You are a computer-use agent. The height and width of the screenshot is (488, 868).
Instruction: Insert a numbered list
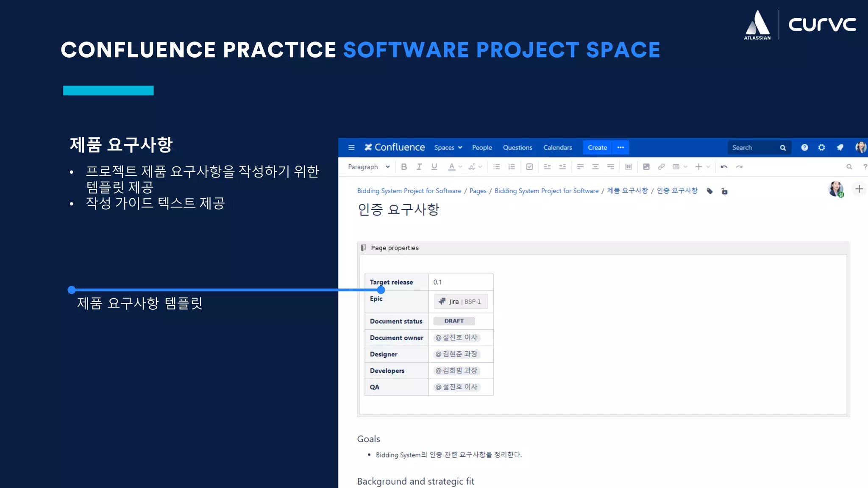pos(512,167)
